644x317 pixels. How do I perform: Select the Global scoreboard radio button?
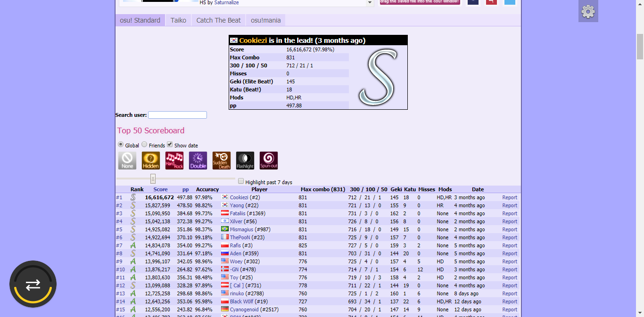click(121, 145)
